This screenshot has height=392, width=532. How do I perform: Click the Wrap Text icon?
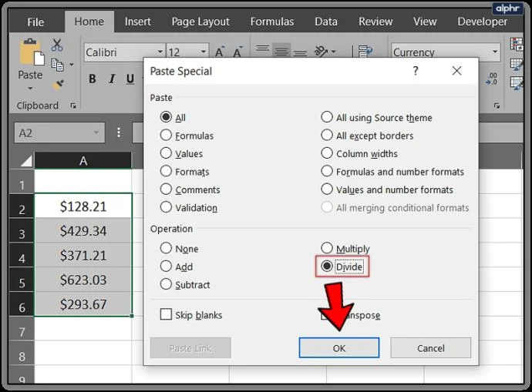pos(365,52)
